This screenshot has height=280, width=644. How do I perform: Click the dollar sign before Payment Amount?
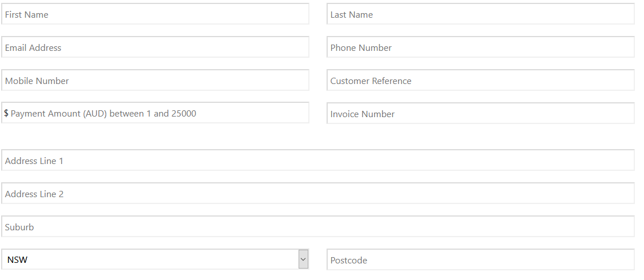pos(6,113)
